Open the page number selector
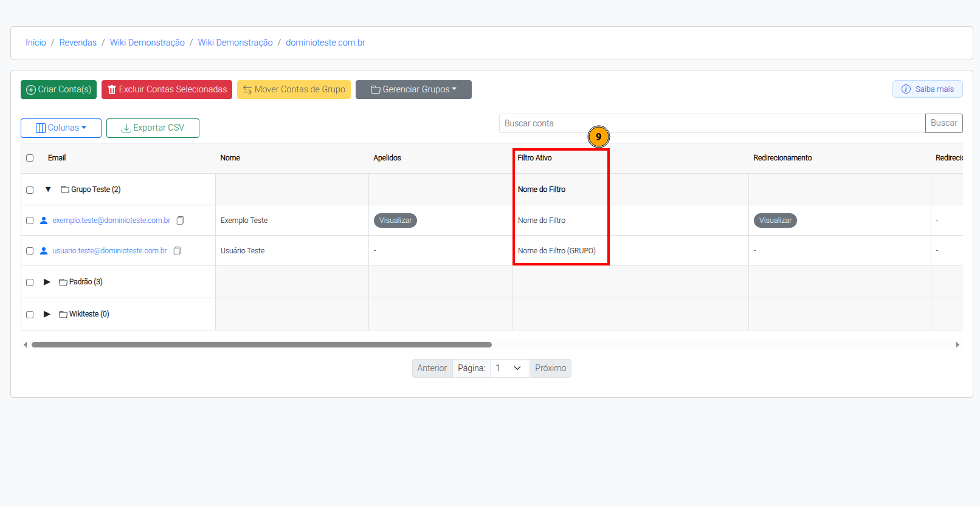Viewport: 980px width, 506px height. [509, 368]
